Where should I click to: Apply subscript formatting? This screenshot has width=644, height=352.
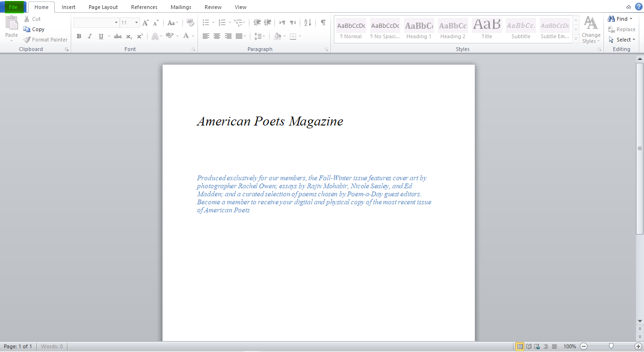point(129,36)
